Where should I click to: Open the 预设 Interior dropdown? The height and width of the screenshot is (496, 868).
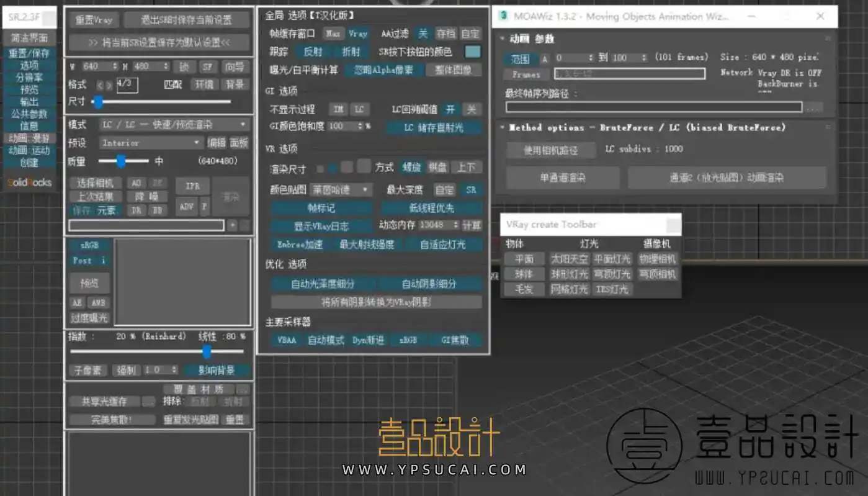tap(151, 143)
